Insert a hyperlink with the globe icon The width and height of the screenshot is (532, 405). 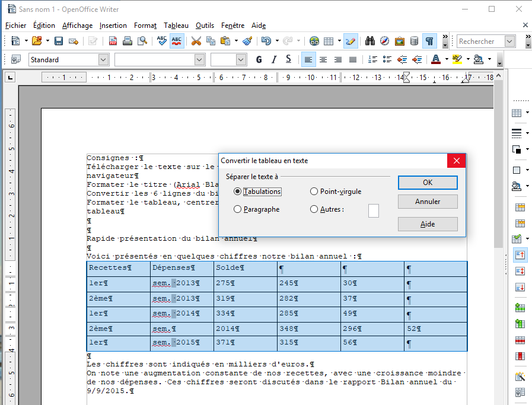pyautogui.click(x=314, y=41)
